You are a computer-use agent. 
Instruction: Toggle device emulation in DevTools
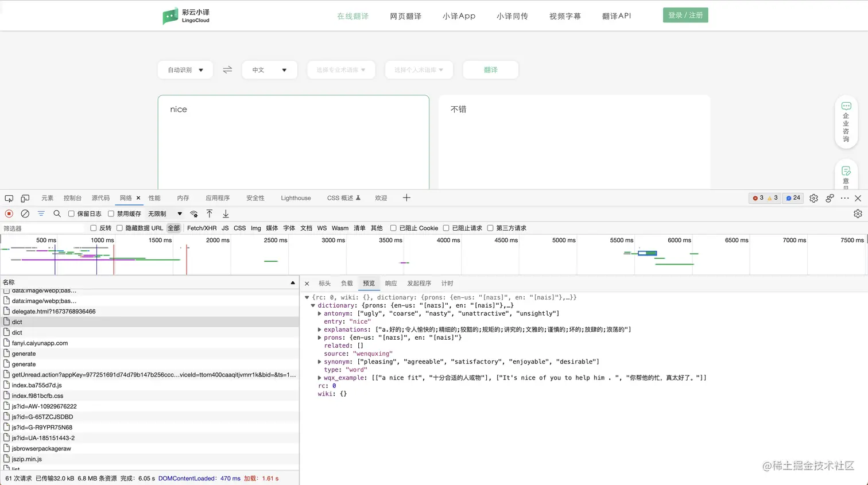point(25,198)
